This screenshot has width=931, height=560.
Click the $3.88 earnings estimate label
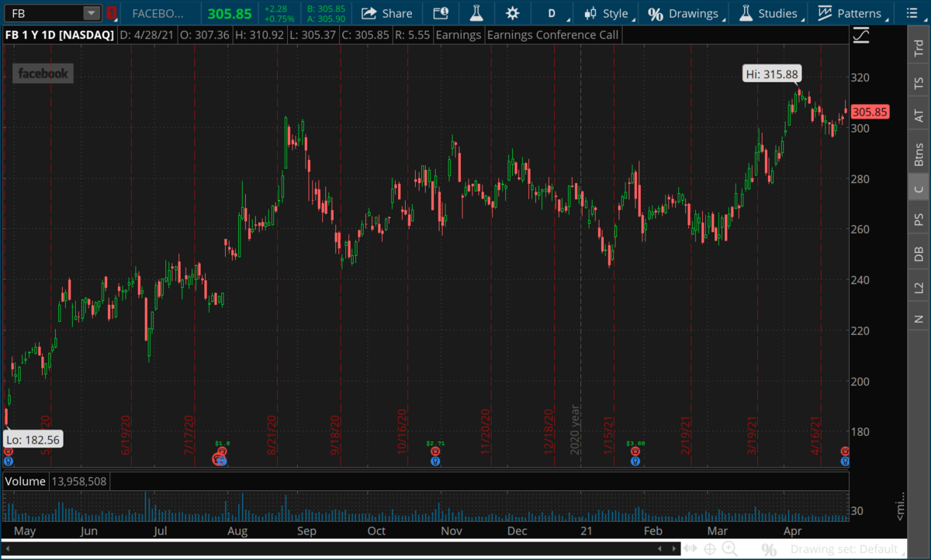click(635, 444)
